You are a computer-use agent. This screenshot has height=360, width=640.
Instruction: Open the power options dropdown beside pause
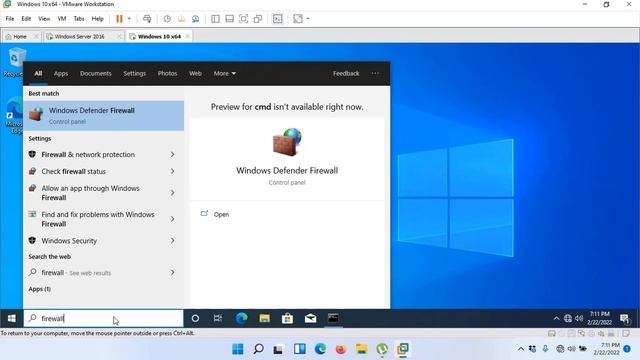click(x=129, y=19)
